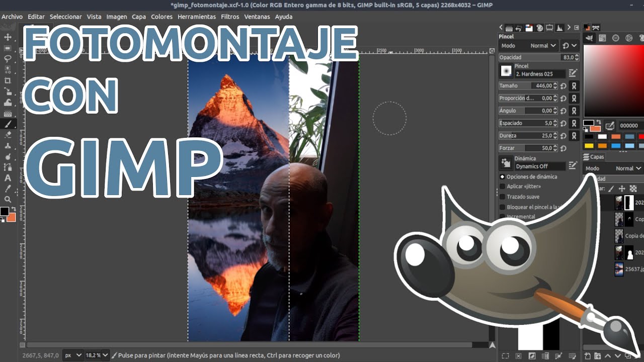Select the Move tool in the toolbox

pos(8,38)
